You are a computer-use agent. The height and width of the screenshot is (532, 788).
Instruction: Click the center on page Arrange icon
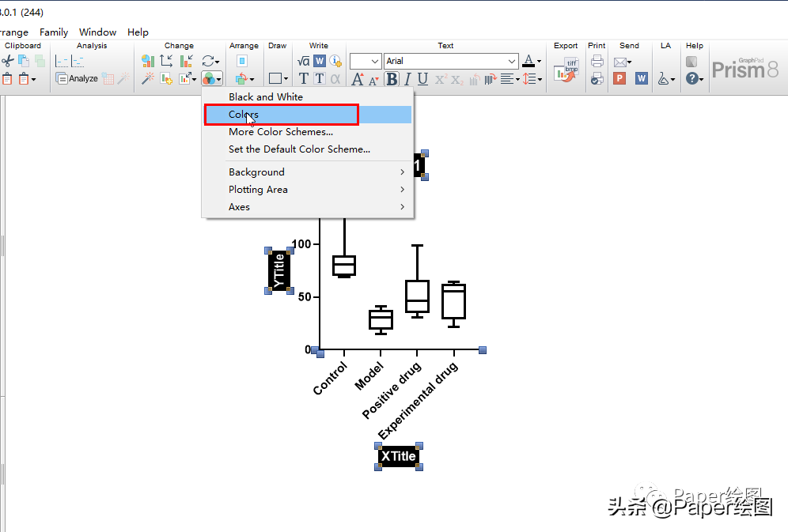[x=242, y=61]
